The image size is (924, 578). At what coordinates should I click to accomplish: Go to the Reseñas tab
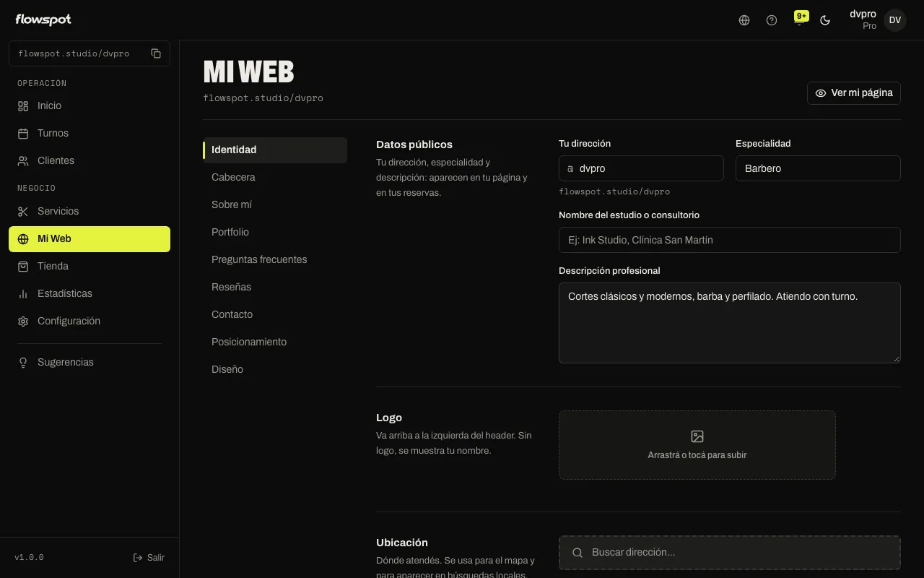click(275, 287)
